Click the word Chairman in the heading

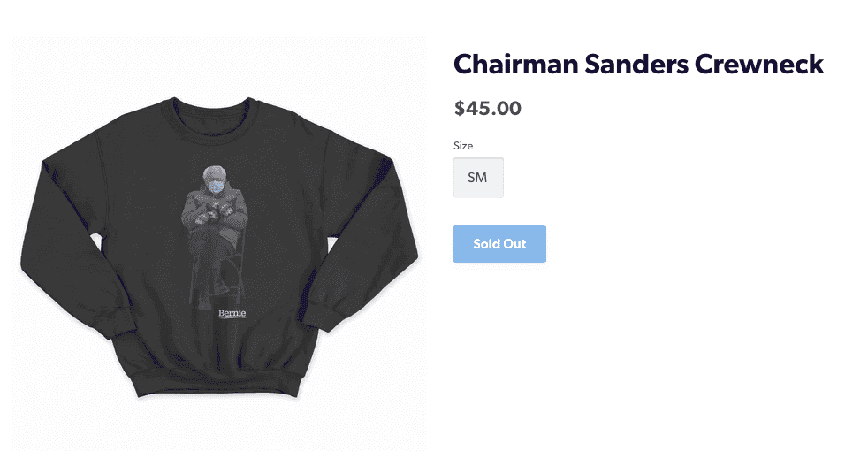(516, 65)
